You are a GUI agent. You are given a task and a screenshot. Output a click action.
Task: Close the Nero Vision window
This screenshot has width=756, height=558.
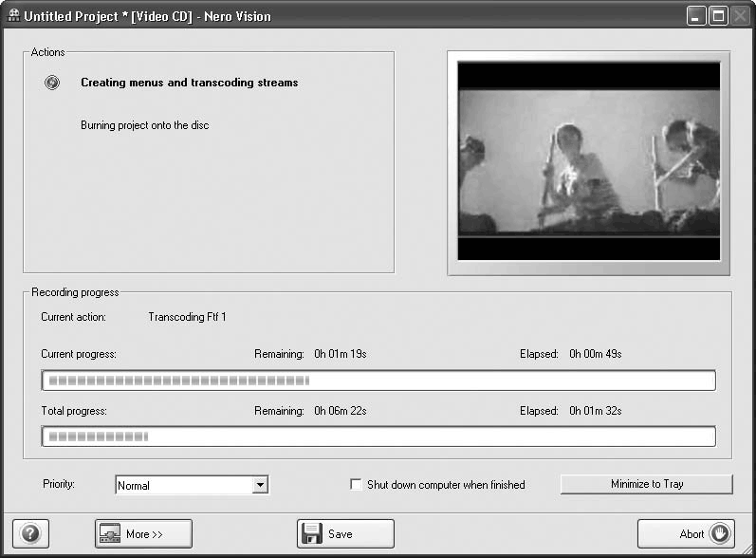(x=739, y=15)
